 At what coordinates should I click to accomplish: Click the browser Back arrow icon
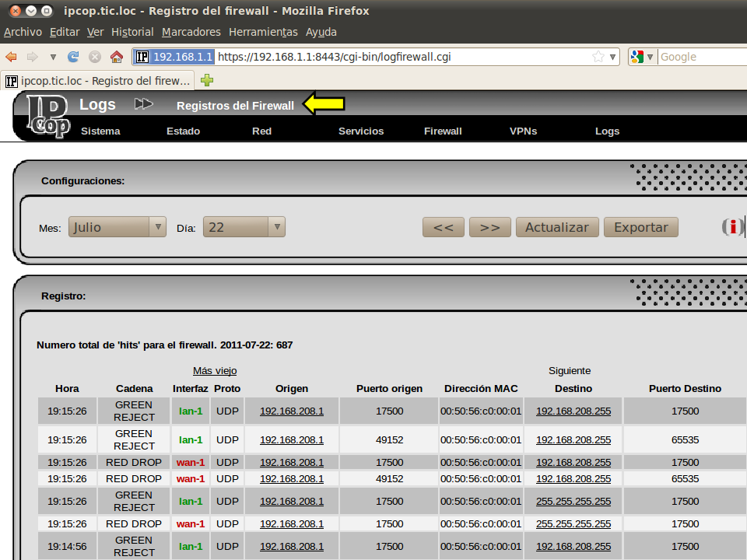12,57
